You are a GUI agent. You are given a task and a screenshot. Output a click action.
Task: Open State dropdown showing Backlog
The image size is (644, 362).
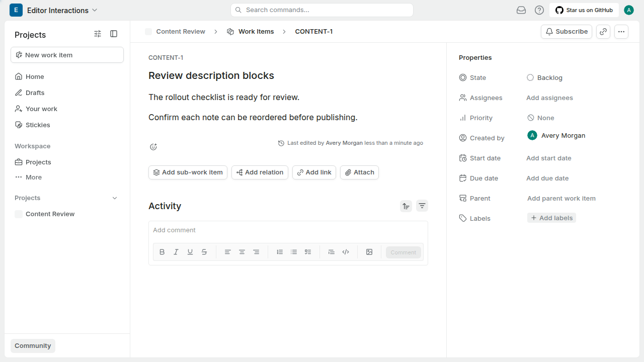(x=545, y=78)
